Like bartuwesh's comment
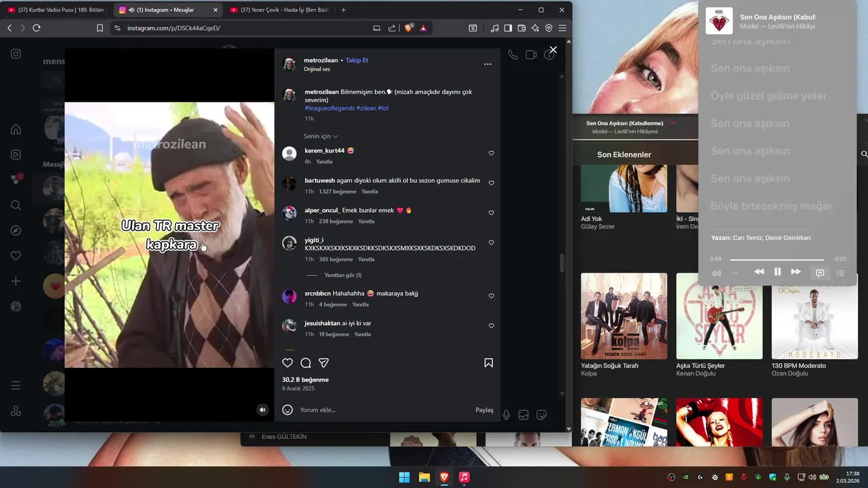This screenshot has width=868, height=488. click(491, 183)
